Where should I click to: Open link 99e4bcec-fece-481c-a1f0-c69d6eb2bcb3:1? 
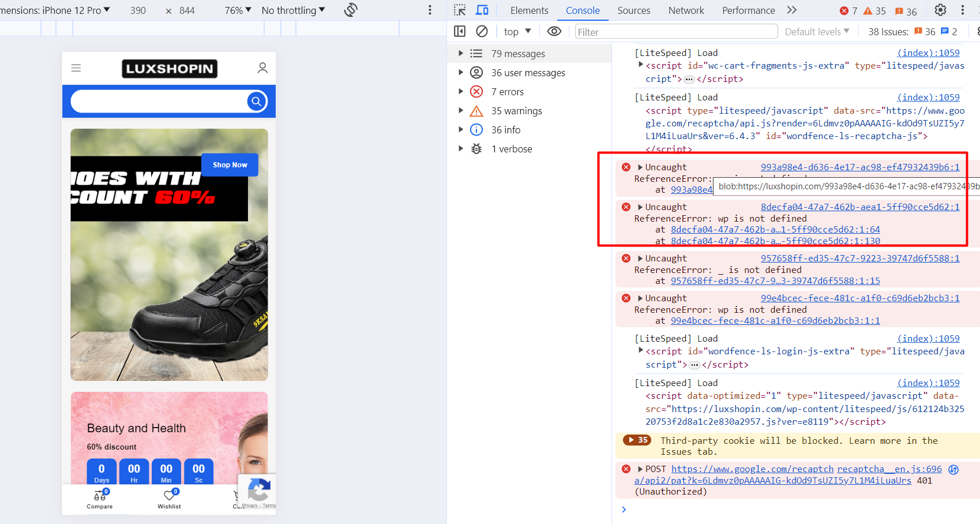(860, 298)
